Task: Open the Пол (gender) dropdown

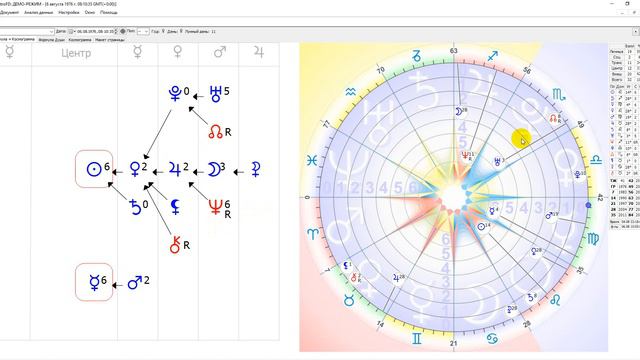Action: click(x=143, y=31)
